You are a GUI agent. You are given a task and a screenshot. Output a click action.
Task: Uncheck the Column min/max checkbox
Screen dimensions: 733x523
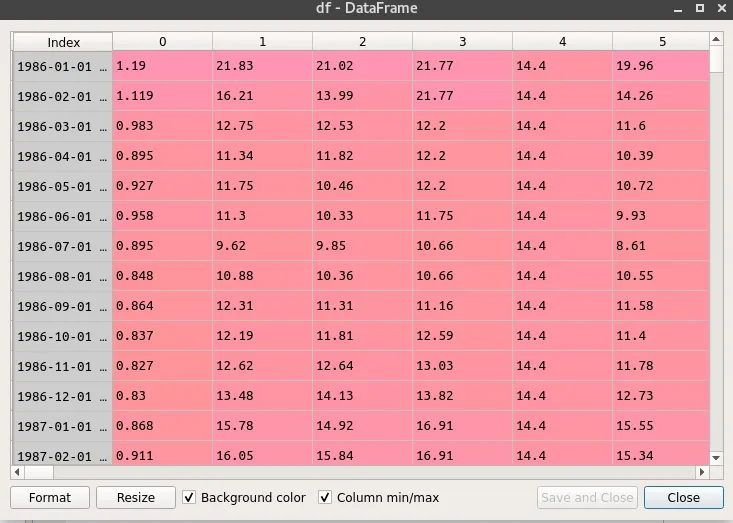[x=325, y=497]
